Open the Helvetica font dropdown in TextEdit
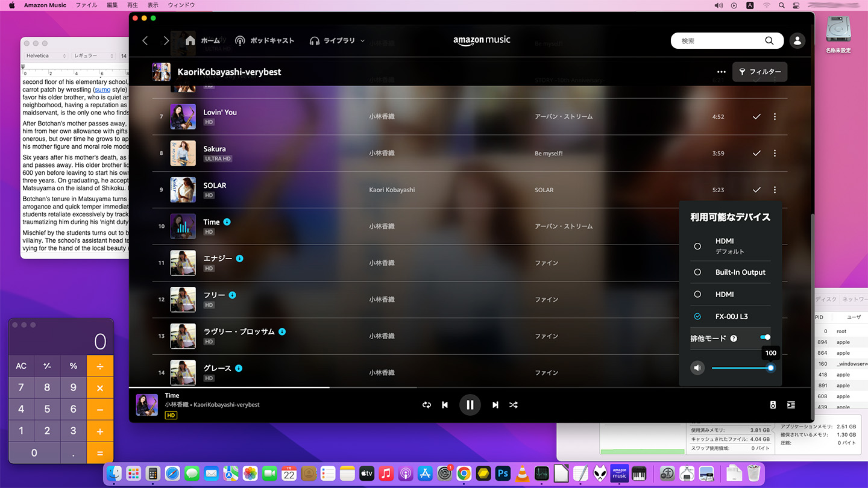The width and height of the screenshot is (868, 488). click(x=46, y=56)
